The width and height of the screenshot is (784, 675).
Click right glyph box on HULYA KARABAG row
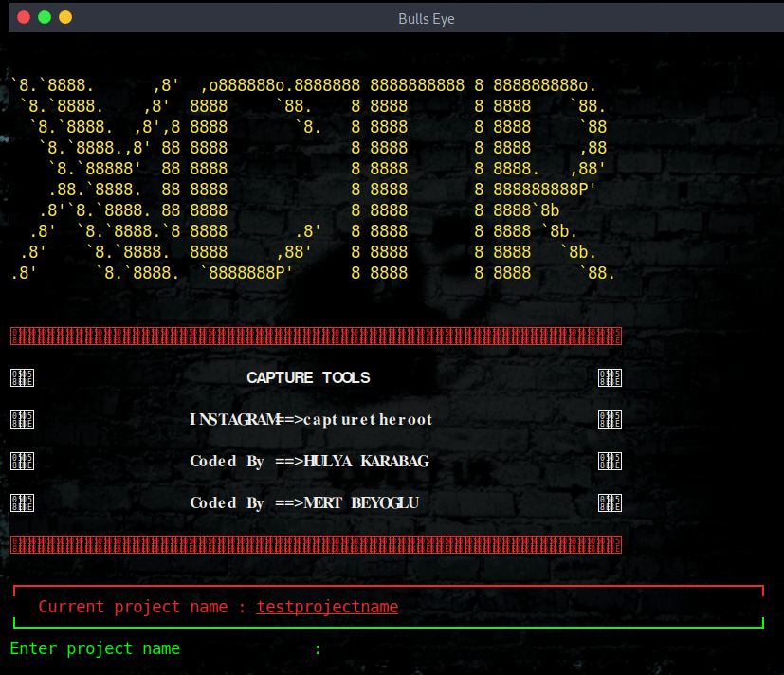[610, 462]
